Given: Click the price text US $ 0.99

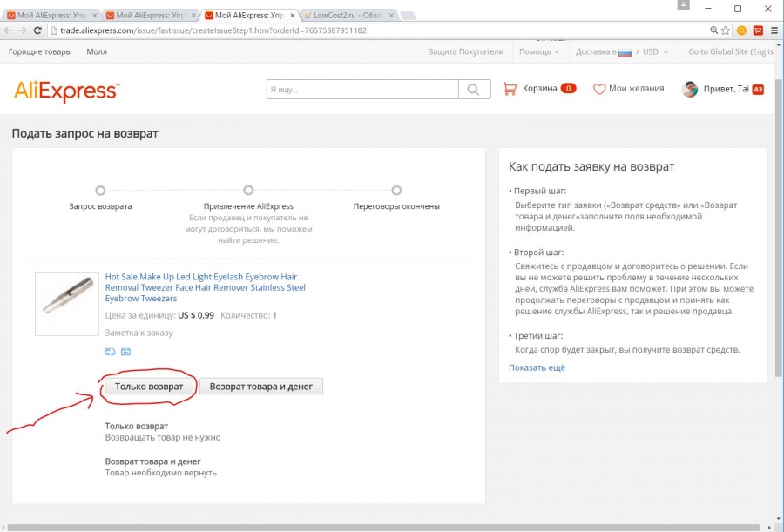Looking at the screenshot, I should tap(196, 315).
